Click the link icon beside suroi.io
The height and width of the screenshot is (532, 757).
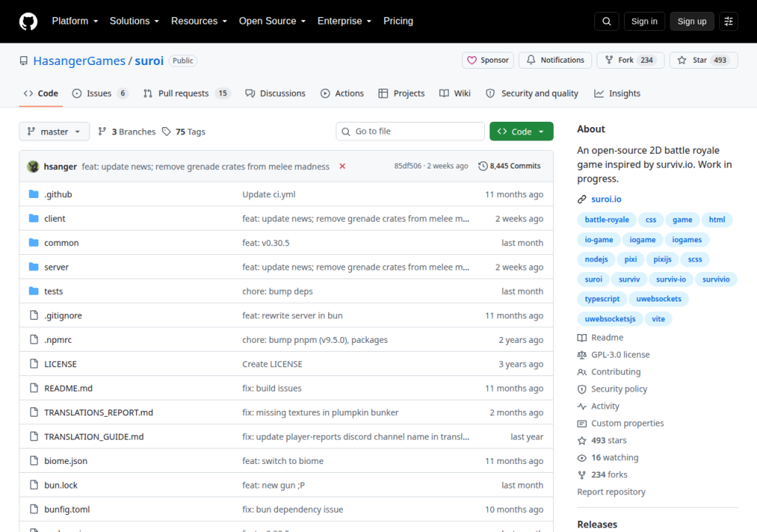582,199
